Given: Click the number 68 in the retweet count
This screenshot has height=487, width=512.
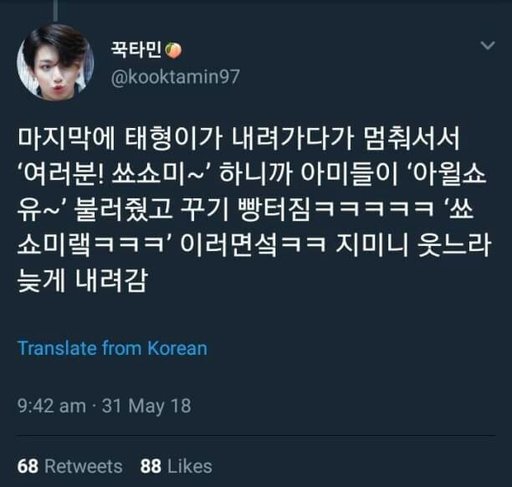Looking at the screenshot, I should point(28,466).
